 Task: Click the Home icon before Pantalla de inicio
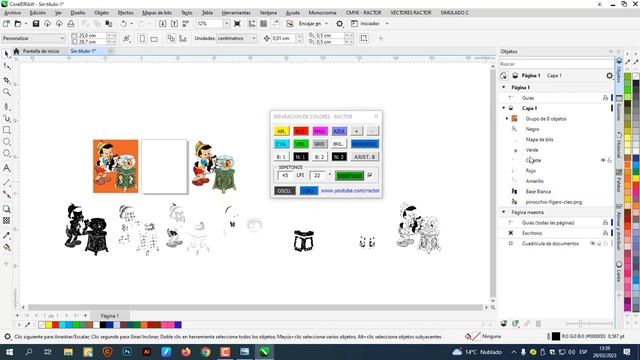16,51
